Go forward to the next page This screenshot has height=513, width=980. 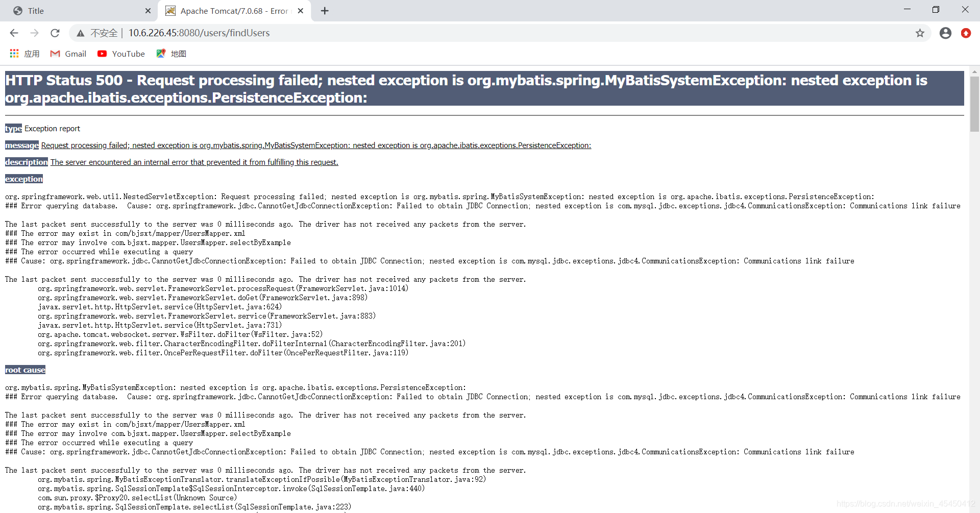[x=34, y=33]
